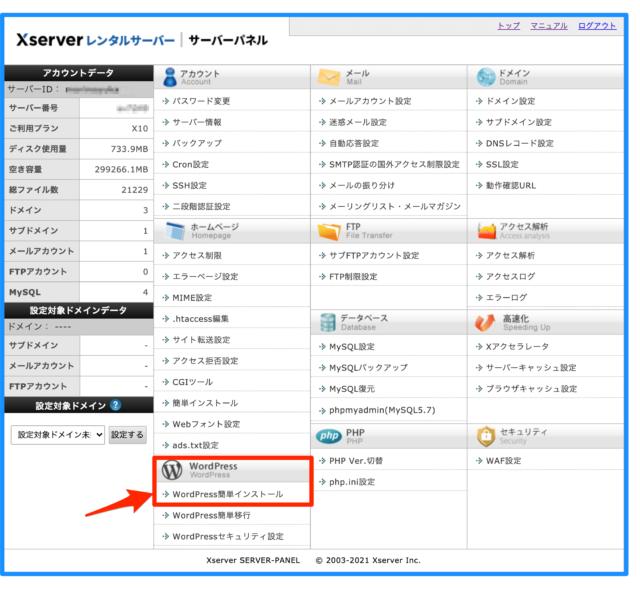Open the ログアウト link
This screenshot has height=589, width=640.
point(597,26)
